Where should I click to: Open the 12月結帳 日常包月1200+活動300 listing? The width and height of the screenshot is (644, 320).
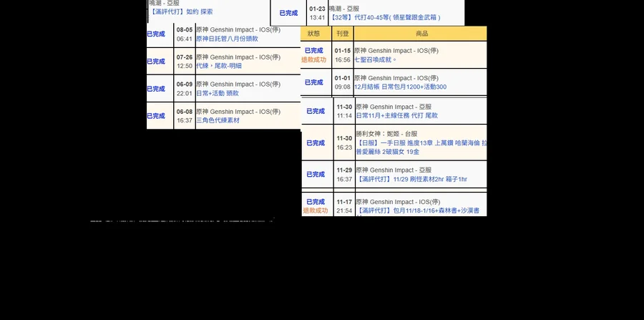(x=400, y=87)
